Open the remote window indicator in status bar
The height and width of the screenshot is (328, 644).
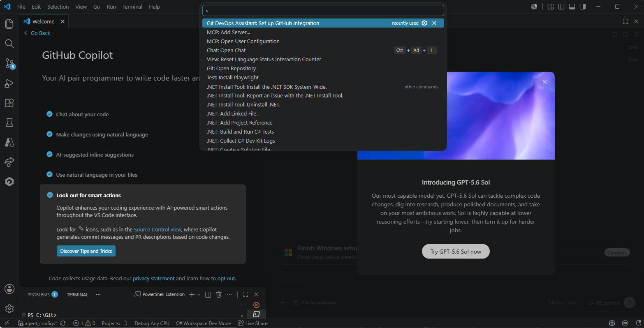(7, 323)
